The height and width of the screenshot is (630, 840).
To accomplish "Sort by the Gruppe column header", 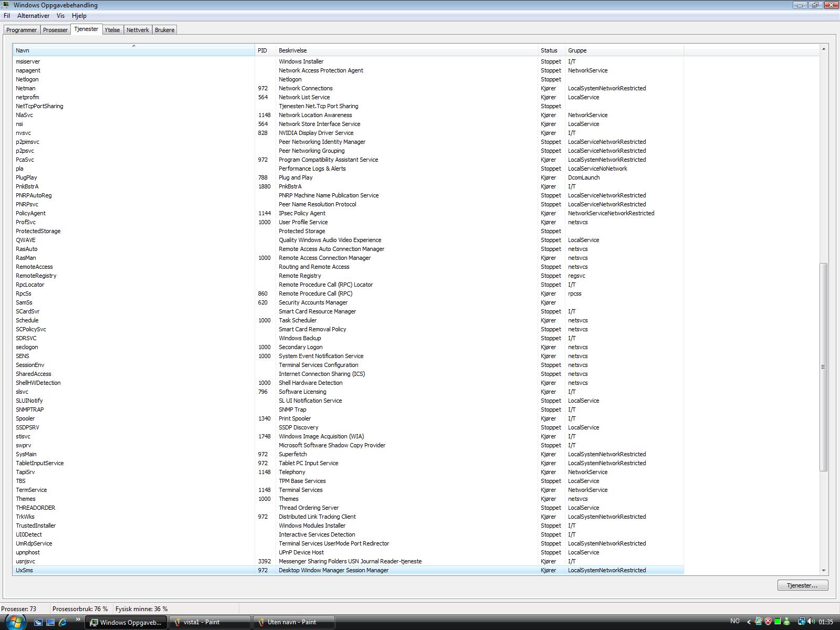I will coord(625,50).
